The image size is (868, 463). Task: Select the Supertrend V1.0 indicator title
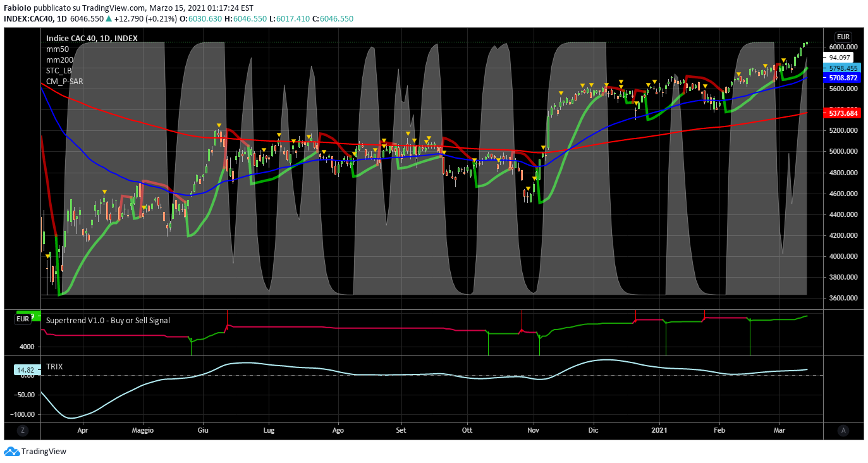tap(108, 320)
